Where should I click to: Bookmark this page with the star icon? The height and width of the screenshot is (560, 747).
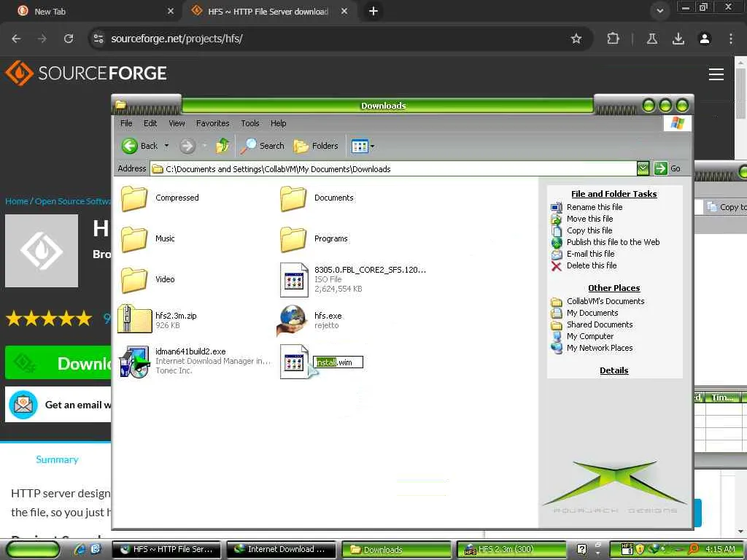click(576, 39)
